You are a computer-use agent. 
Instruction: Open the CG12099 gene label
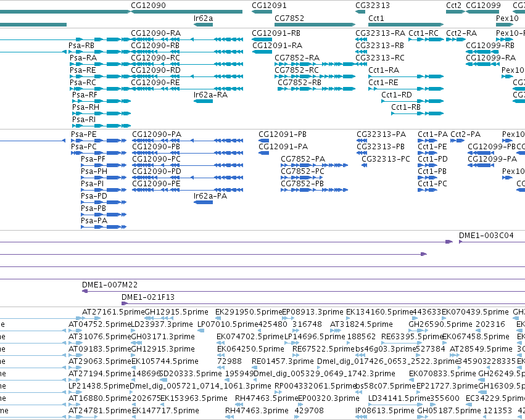tap(483, 6)
